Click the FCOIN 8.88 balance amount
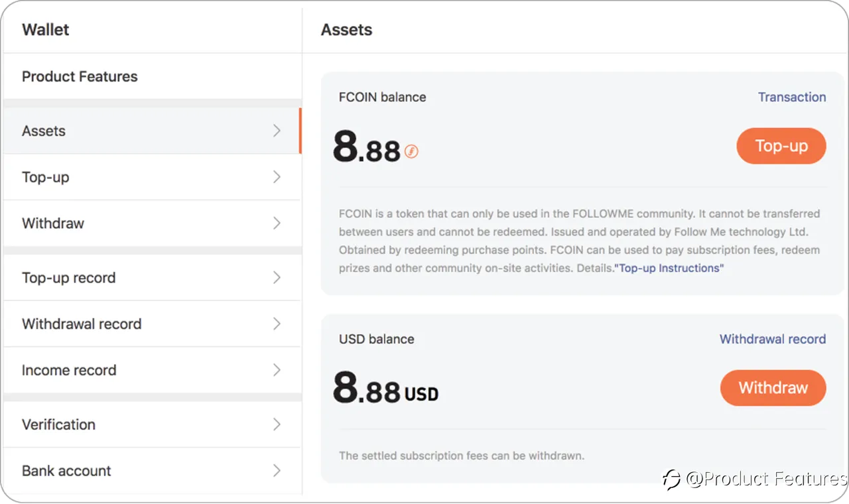849x504 pixels. pyautogui.click(x=367, y=147)
